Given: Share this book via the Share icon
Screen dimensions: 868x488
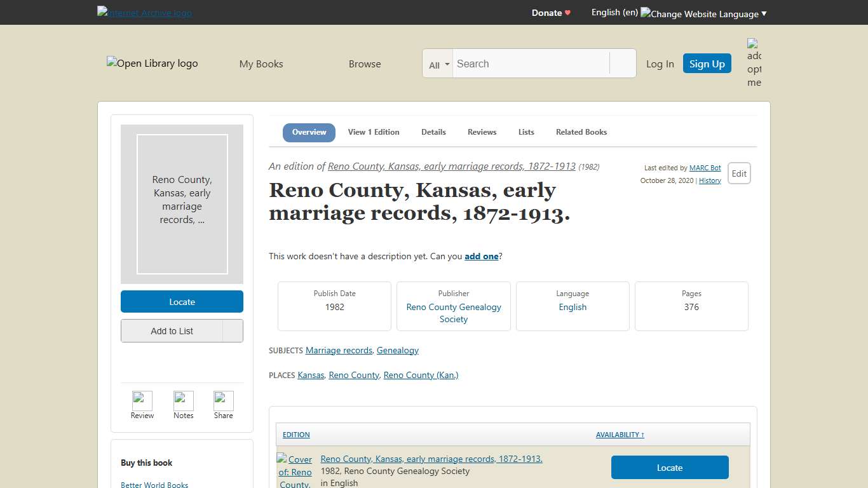Looking at the screenshot, I should tap(223, 401).
